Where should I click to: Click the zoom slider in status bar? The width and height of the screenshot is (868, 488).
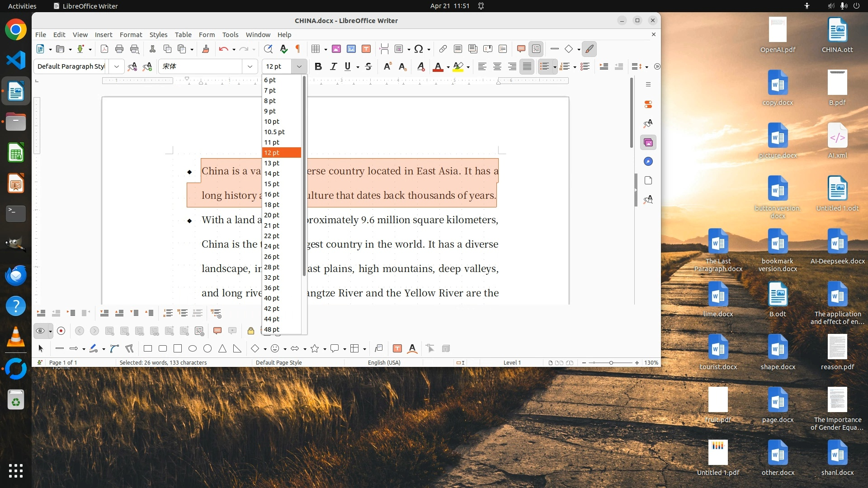point(611,362)
